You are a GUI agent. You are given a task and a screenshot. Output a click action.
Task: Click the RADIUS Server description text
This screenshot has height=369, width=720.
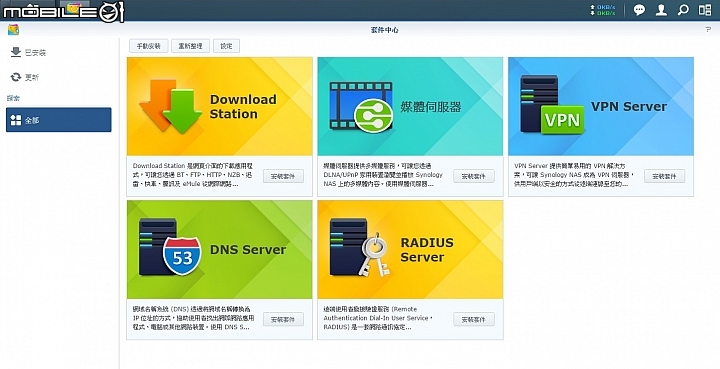click(x=378, y=318)
